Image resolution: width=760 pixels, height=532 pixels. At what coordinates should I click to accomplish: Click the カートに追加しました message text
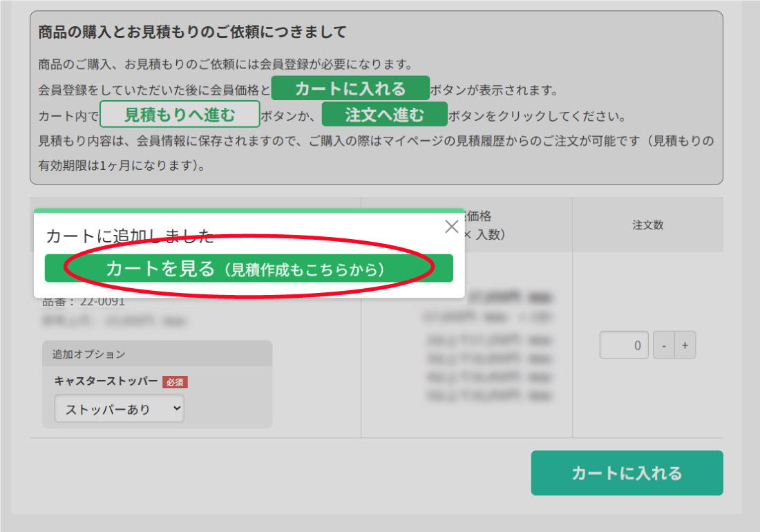pyautogui.click(x=130, y=236)
